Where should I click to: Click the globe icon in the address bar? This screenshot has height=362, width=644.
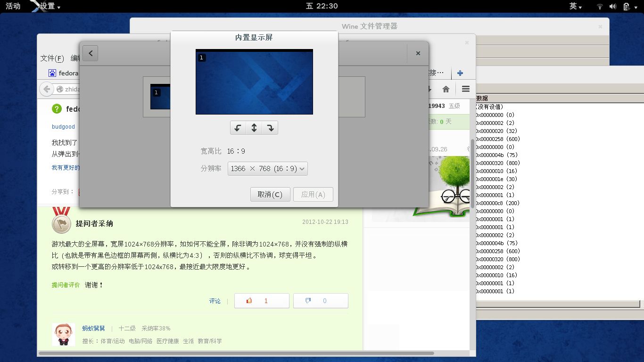[60, 89]
